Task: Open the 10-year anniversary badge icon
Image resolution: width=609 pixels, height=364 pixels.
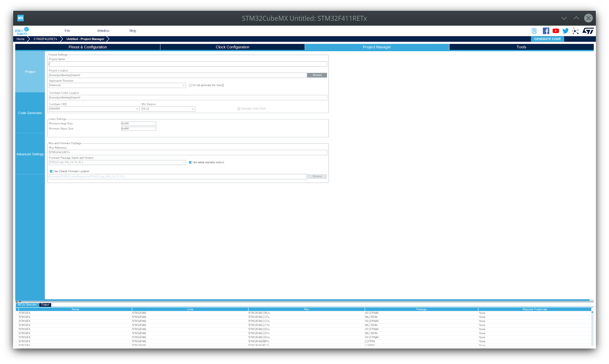Action: click(534, 31)
